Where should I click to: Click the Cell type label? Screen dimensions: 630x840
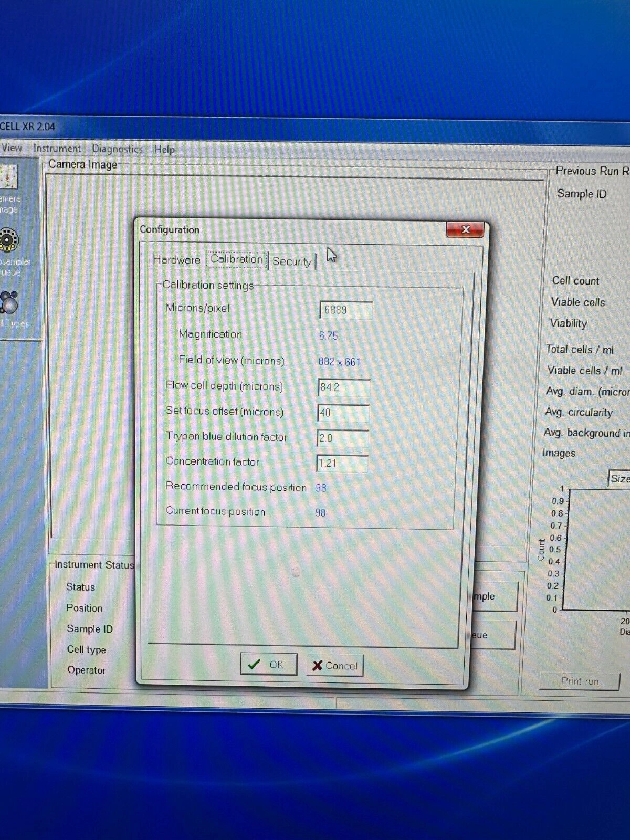(87, 649)
